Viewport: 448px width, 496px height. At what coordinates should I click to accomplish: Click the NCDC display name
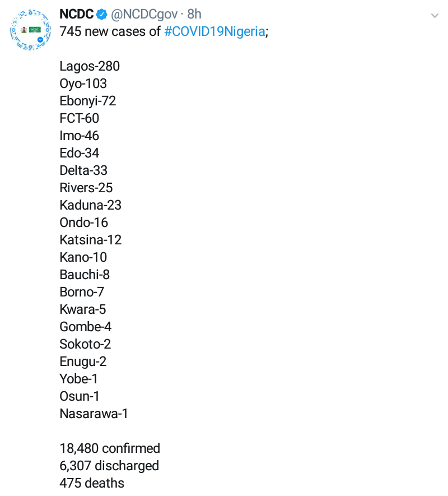(x=76, y=15)
